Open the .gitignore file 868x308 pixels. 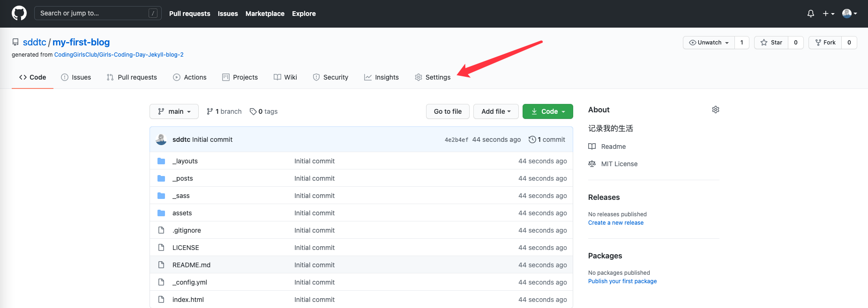(187, 230)
